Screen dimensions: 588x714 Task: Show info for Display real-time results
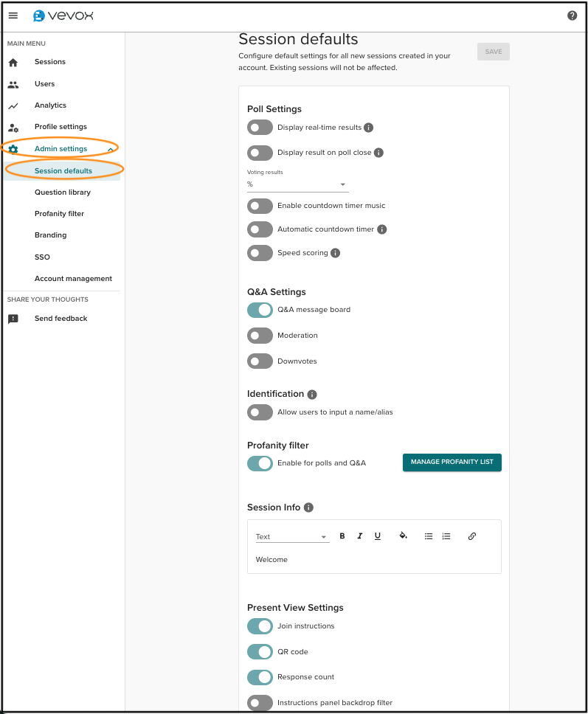pyautogui.click(x=368, y=128)
